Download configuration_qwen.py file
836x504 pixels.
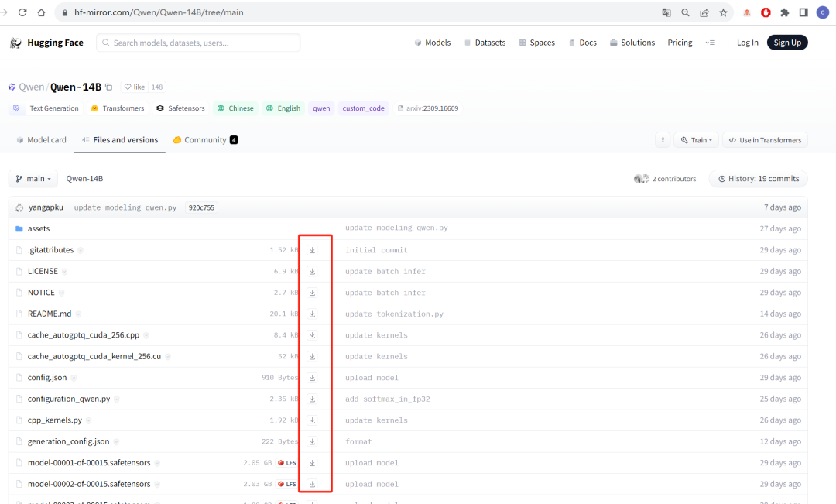[313, 399]
